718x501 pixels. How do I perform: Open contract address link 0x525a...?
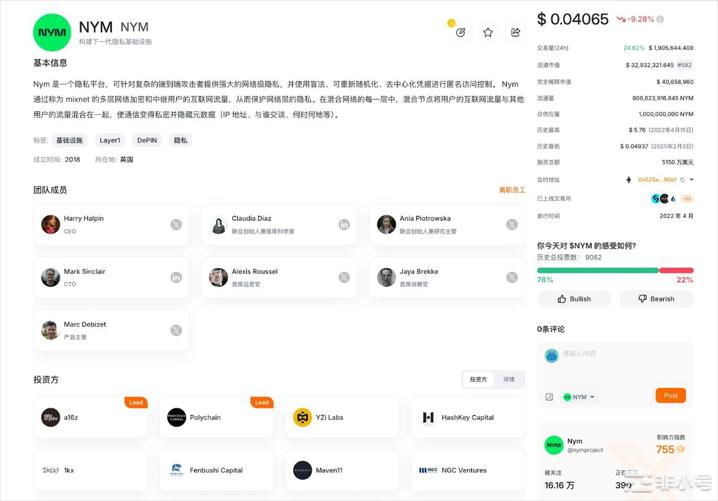tap(657, 180)
